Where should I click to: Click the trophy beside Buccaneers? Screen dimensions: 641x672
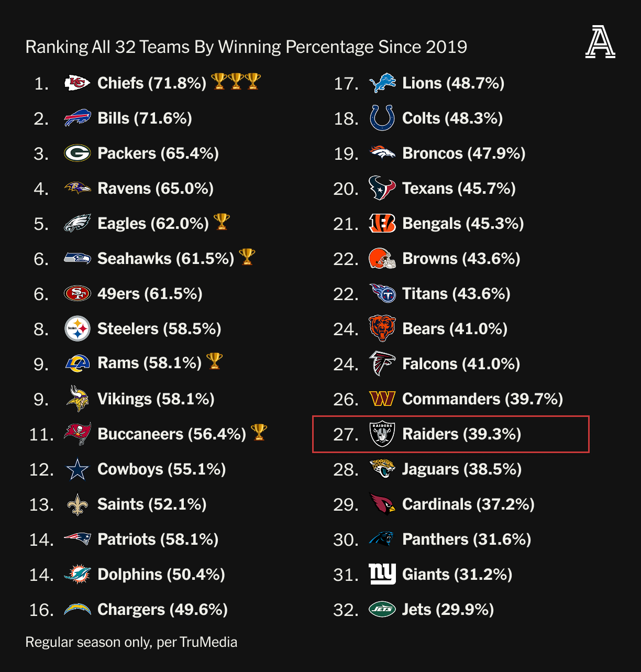click(259, 433)
